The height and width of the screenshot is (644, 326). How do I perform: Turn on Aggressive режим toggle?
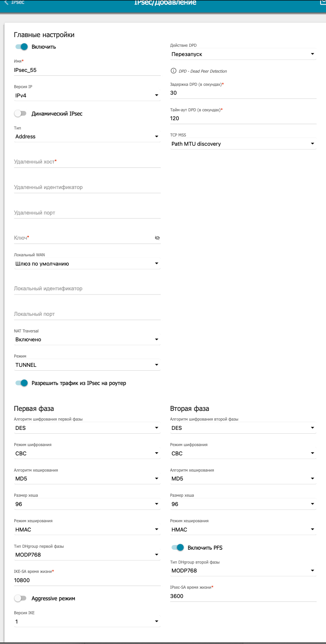[x=20, y=598]
